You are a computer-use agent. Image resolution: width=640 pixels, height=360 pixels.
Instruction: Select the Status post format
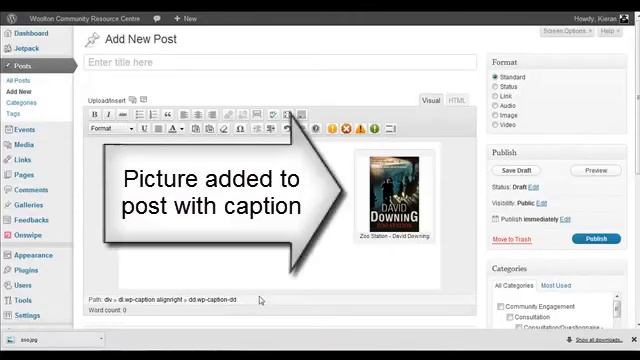[x=495, y=87]
